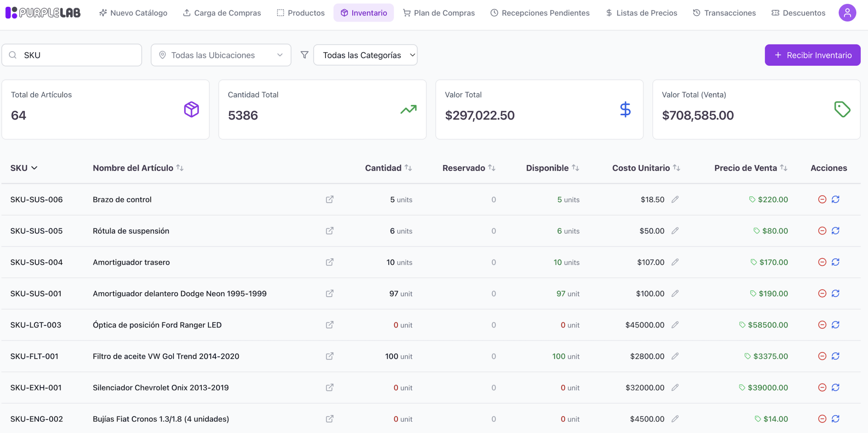
Task: Open external link for Silenciador Chevrolet Onix
Action: click(x=330, y=388)
